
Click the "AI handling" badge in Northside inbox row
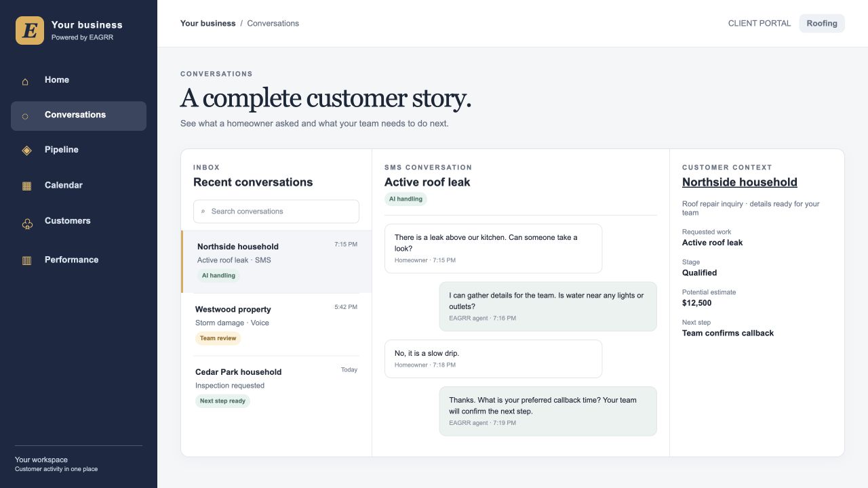pos(218,276)
